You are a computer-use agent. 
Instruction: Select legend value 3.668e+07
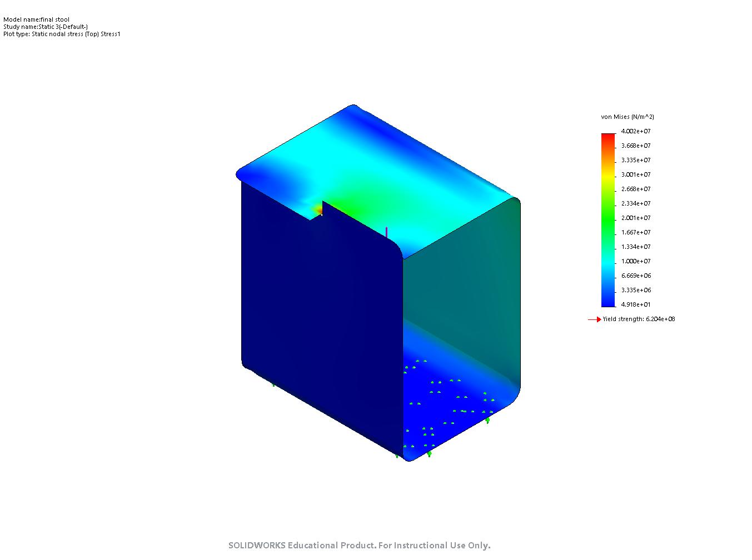pyautogui.click(x=636, y=146)
